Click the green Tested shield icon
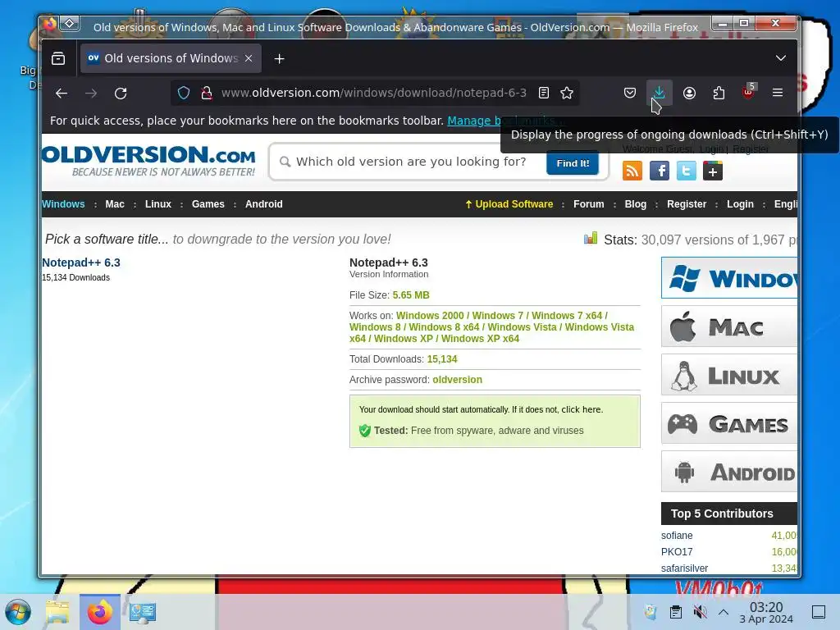 [365, 430]
